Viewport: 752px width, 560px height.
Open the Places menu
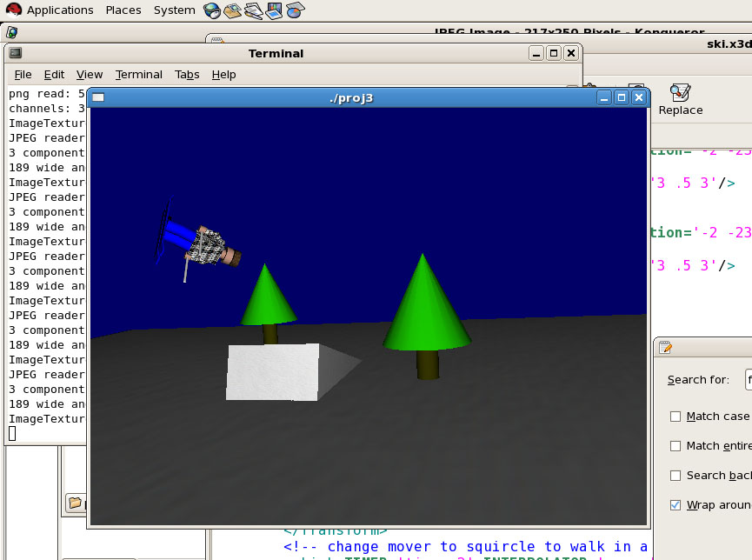(x=123, y=10)
